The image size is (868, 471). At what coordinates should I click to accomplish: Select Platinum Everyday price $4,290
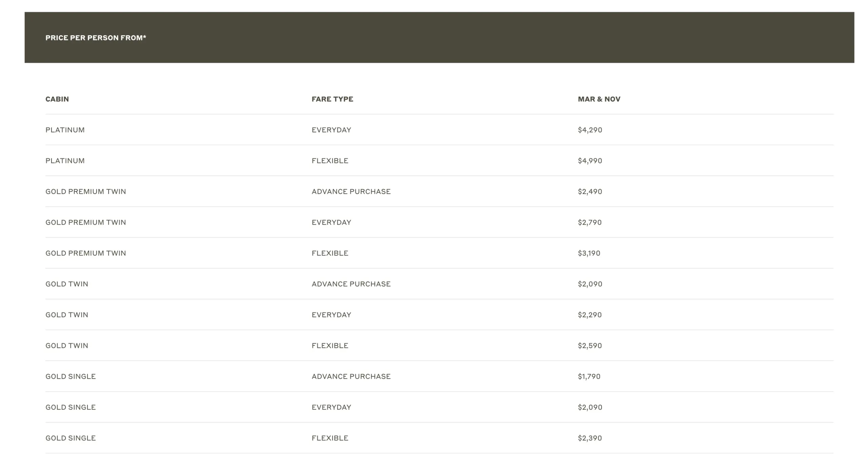pyautogui.click(x=590, y=130)
